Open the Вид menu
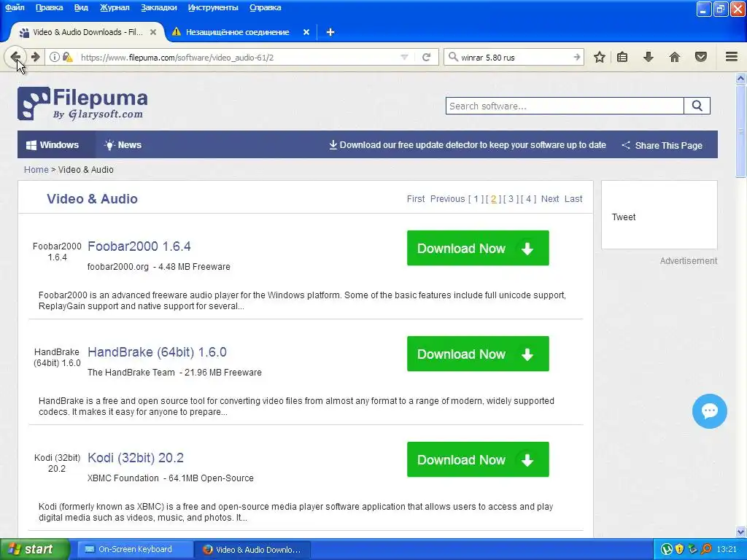 click(x=81, y=7)
